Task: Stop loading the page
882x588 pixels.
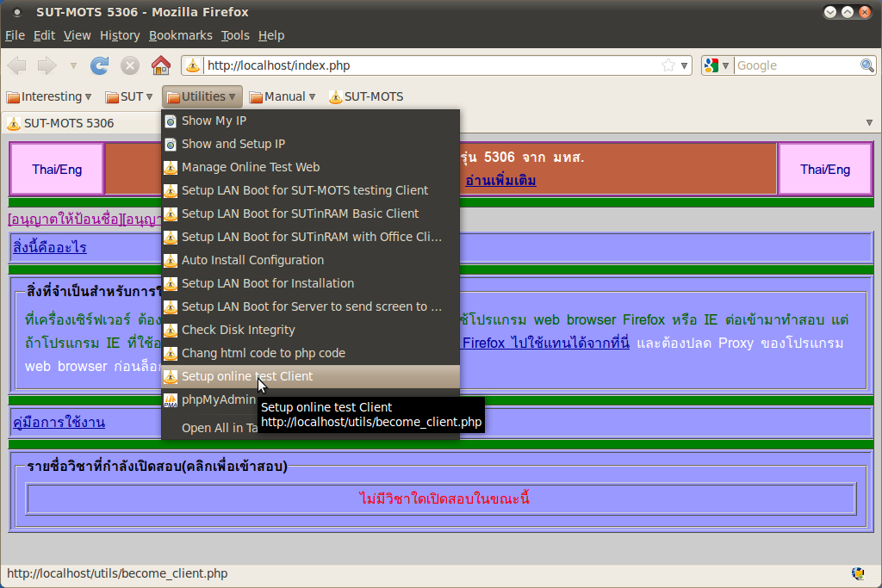Action: point(130,65)
